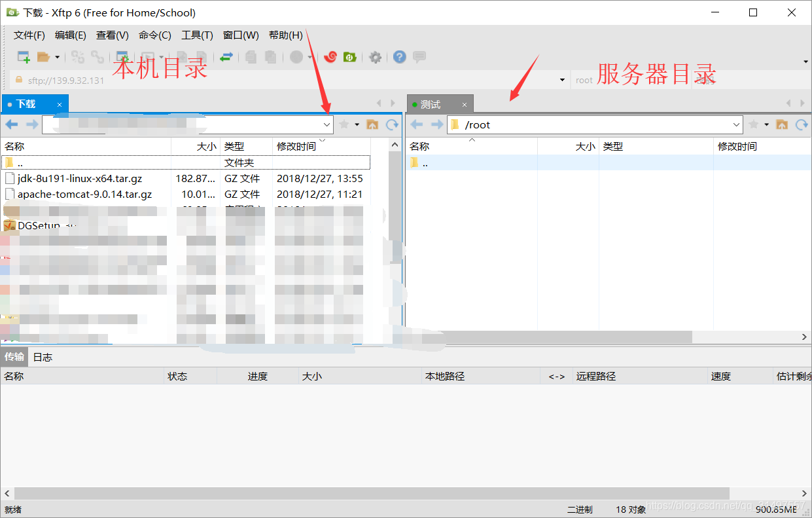Expand host address bar dropdown
The image size is (812, 518).
pos(562,80)
